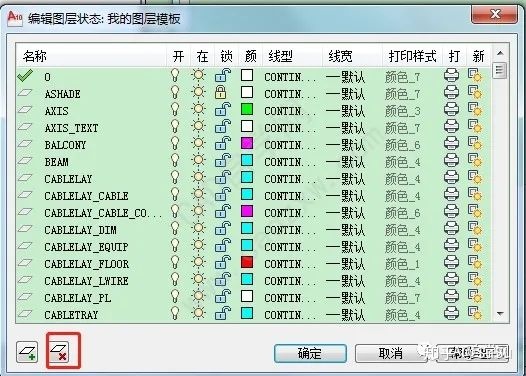526x376 pixels.
Task: Click the vertical scrollbar thumb
Action: tap(499, 70)
